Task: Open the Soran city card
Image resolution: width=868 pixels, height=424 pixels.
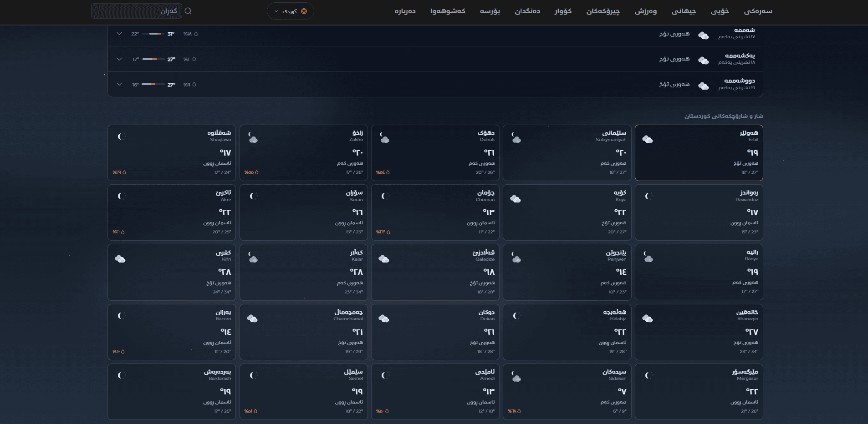Action: point(304,212)
